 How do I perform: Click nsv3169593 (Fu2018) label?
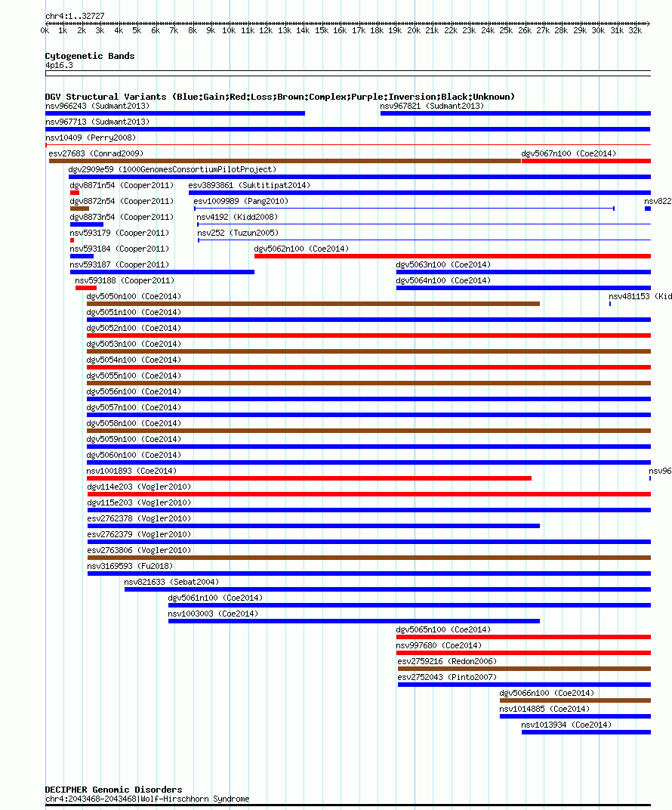130,566
